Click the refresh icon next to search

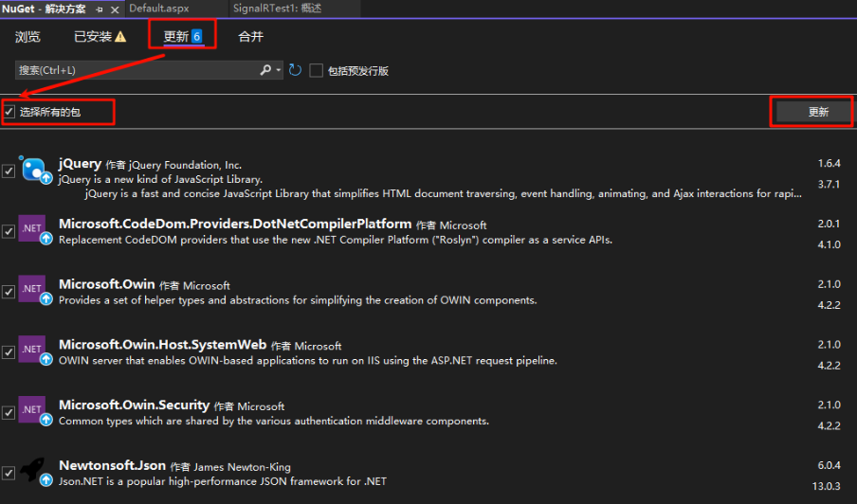[295, 70]
